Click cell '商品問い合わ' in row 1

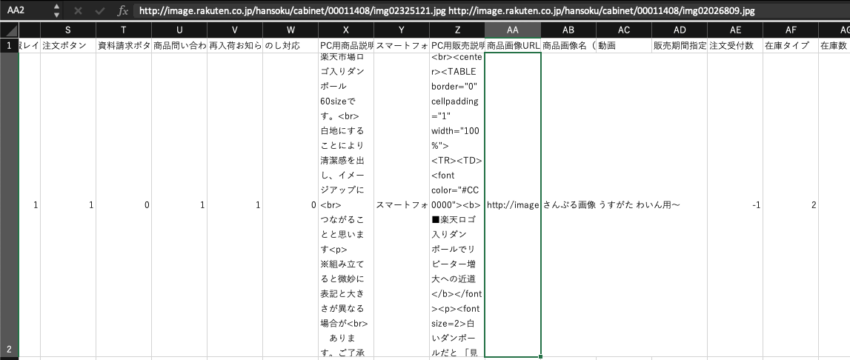pos(179,46)
